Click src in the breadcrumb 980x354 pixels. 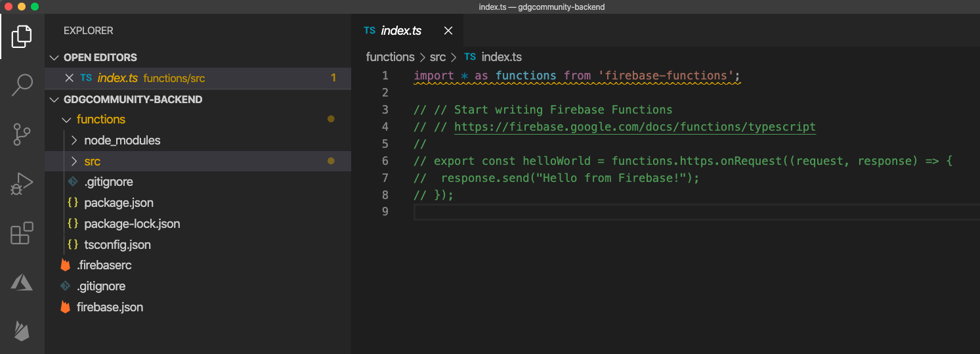[438, 57]
